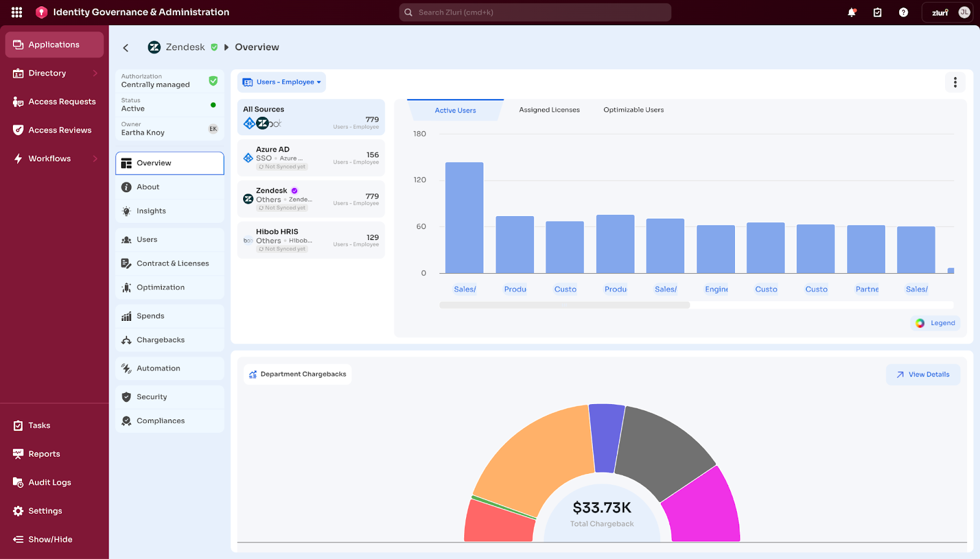Switch to the Optimizable Users tab

click(633, 110)
